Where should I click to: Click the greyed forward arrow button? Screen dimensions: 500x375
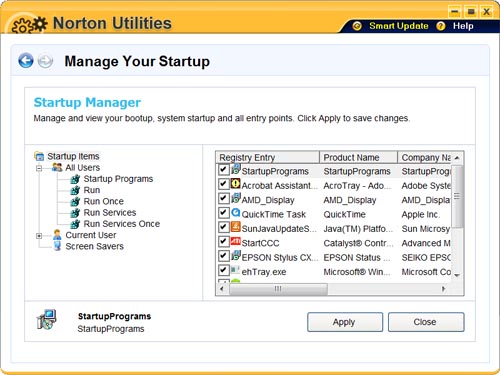click(45, 61)
